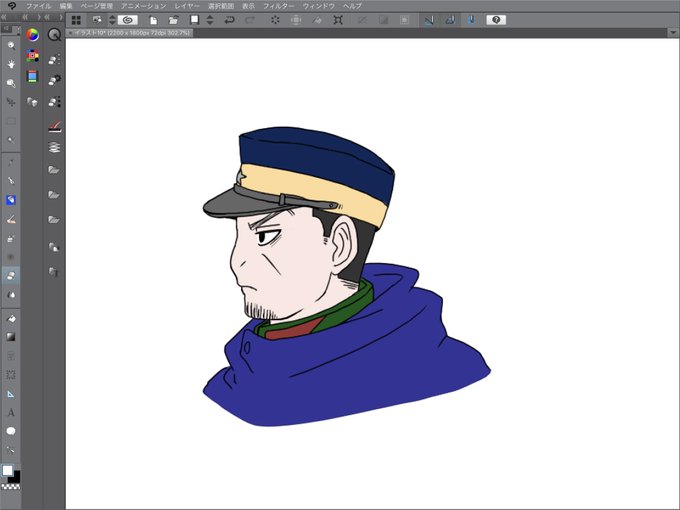The height and width of the screenshot is (510, 680).
Task: Click the stepper arrows beside the spiral button
Action: [112, 20]
